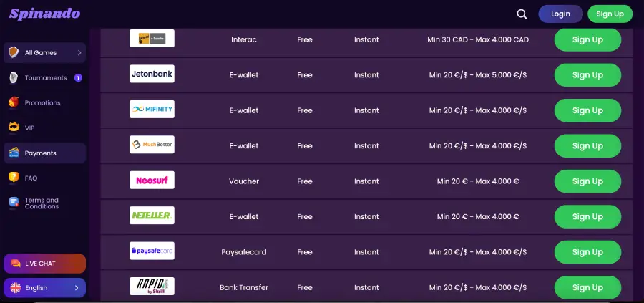Open the Tournaments menu item
The height and width of the screenshot is (303, 644).
pos(45,78)
